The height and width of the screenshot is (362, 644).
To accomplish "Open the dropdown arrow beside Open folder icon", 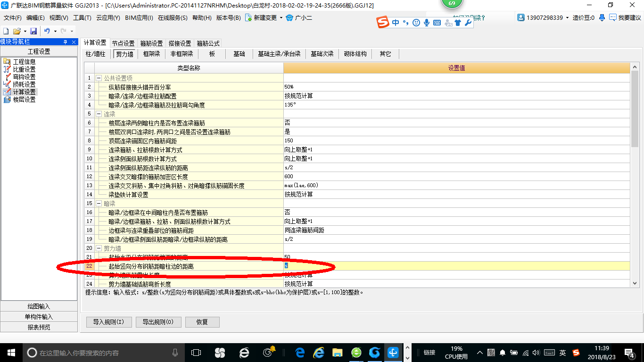I will click(25, 31).
